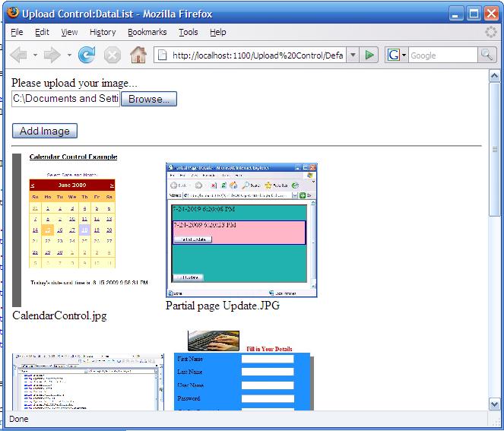The image size is (504, 431).
Task: Open the Help menu
Action: 218,32
